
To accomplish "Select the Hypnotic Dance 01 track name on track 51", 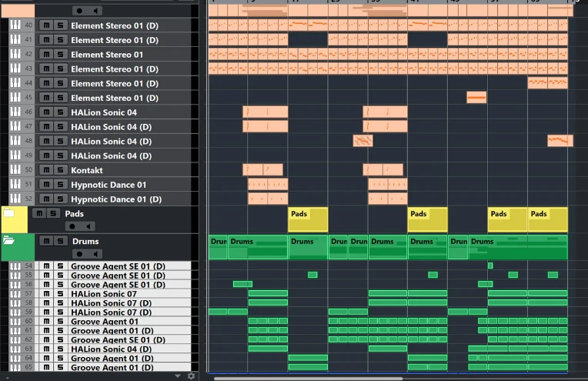I will pos(109,185).
